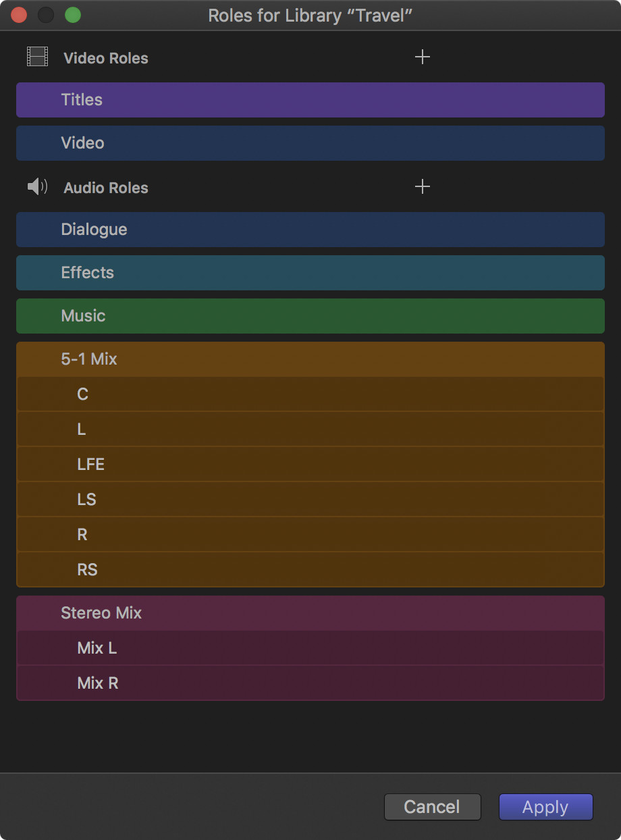Viewport: 621px width, 840px height.
Task: Select the Effects audio role
Action: pyautogui.click(x=310, y=272)
